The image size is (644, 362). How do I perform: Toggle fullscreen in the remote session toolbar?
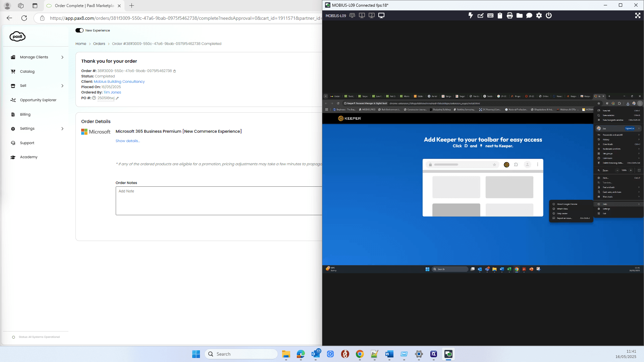click(x=638, y=15)
